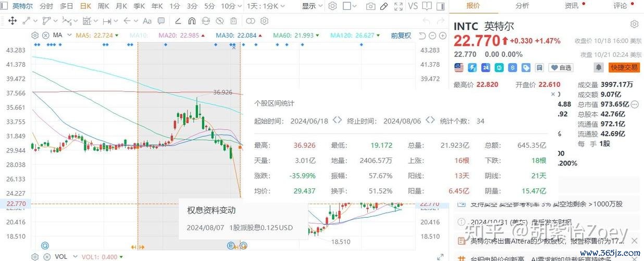Click the US flag market icon
Image resolution: width=644 pixels, height=261 pixels.
(x=459, y=68)
